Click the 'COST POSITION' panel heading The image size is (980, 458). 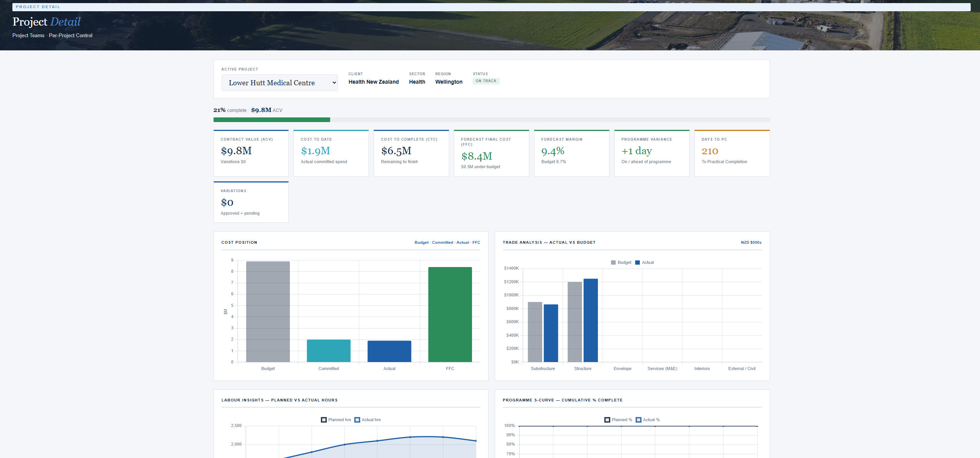(239, 243)
